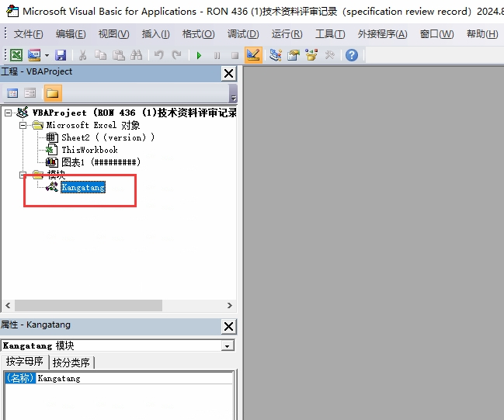The width and height of the screenshot is (504, 420).
Task: Switch to 按分类序 tab
Action: click(71, 363)
